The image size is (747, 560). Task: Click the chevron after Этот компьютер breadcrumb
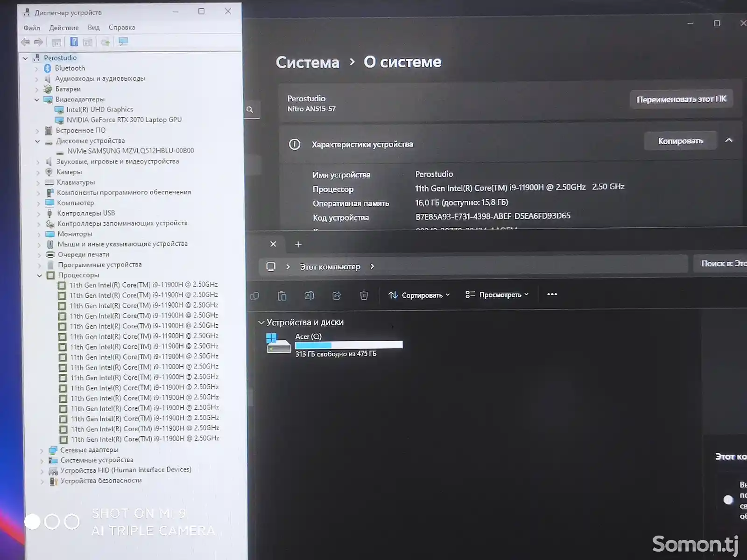[x=372, y=266]
